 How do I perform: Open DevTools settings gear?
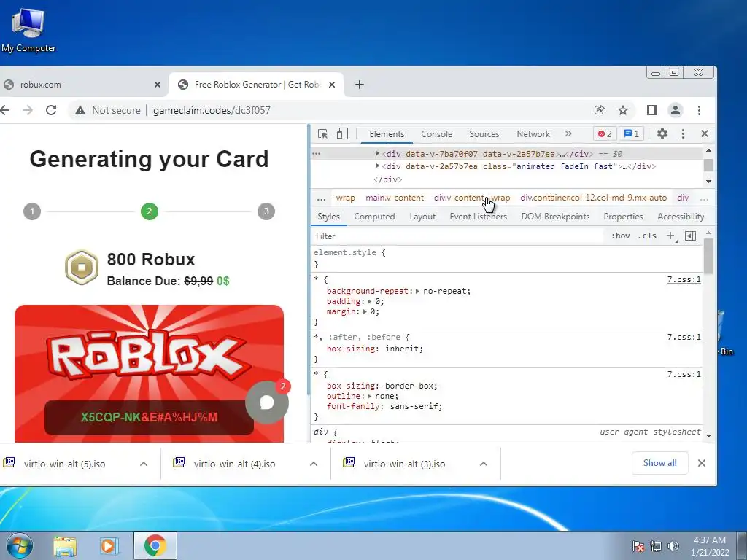click(x=662, y=134)
